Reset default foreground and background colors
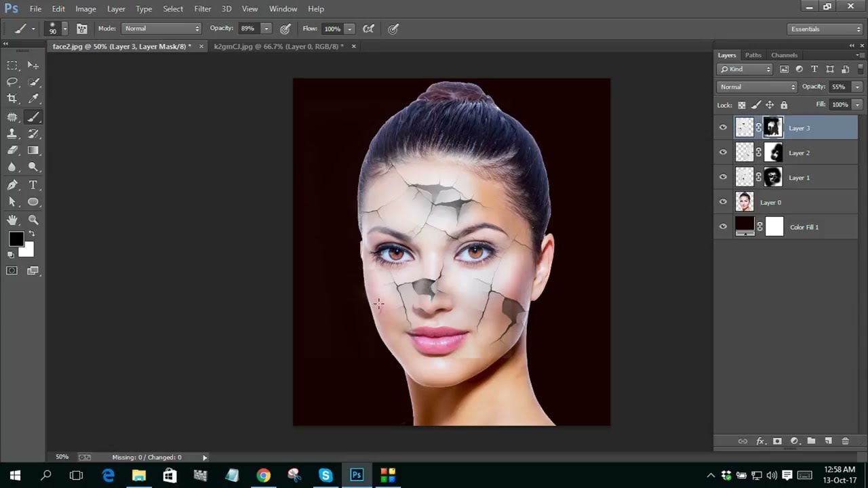The height and width of the screenshot is (488, 868). click(x=10, y=255)
